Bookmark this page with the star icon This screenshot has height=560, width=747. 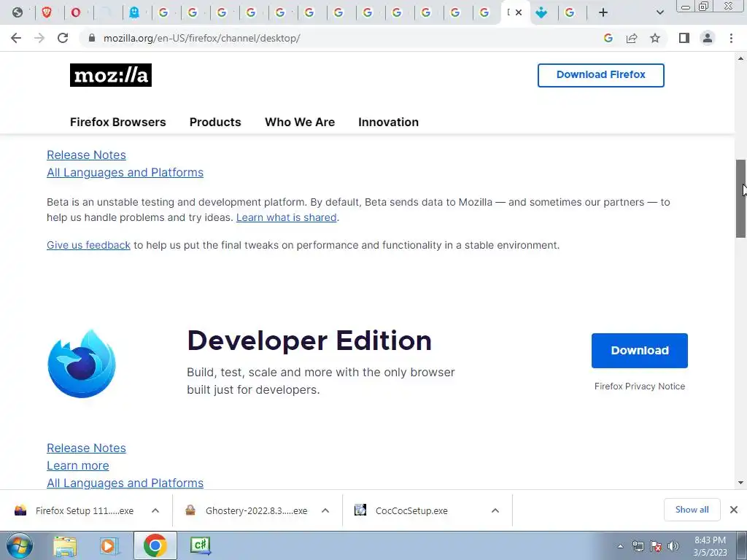655,38
